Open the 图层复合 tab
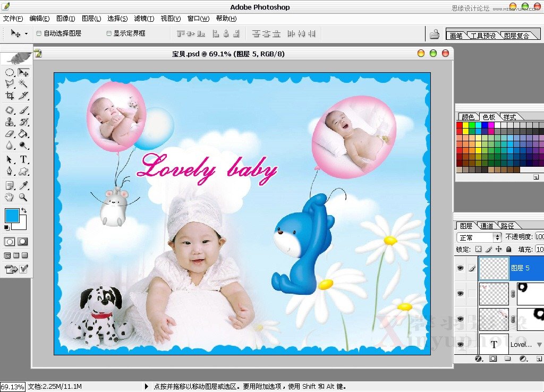Image resolution: width=544 pixels, height=392 pixels. [x=516, y=36]
